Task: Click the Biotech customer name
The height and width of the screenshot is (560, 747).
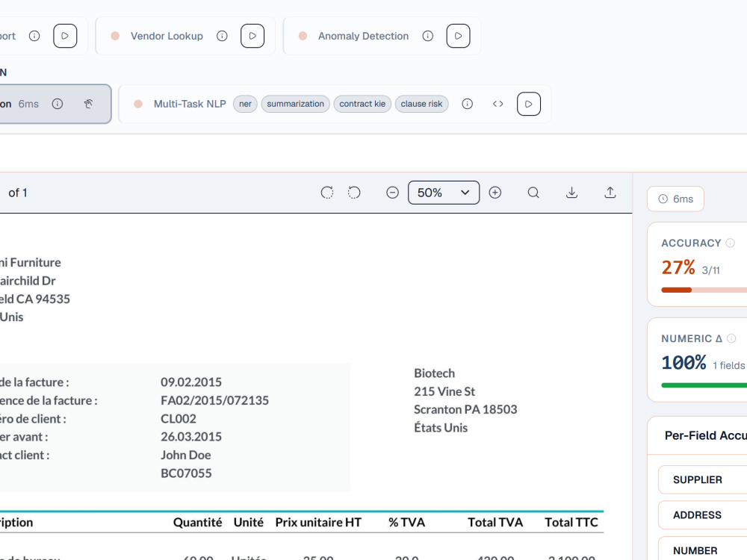Action: pos(435,373)
